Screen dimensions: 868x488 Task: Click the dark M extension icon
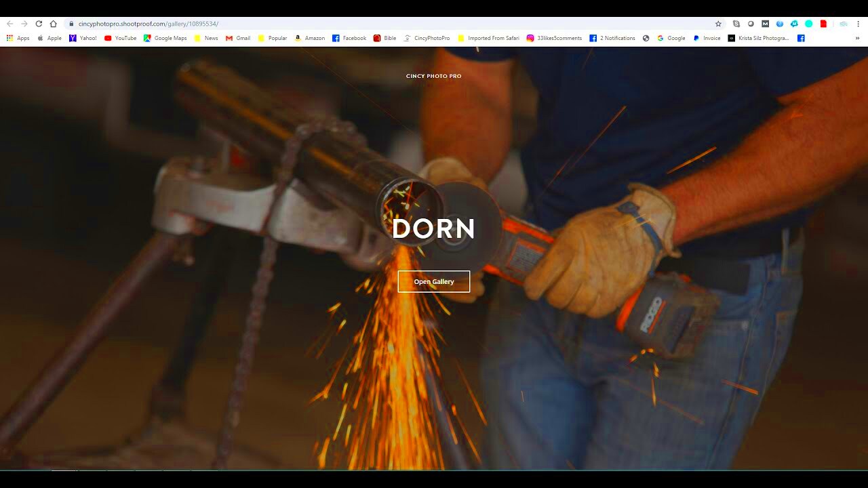tap(765, 24)
